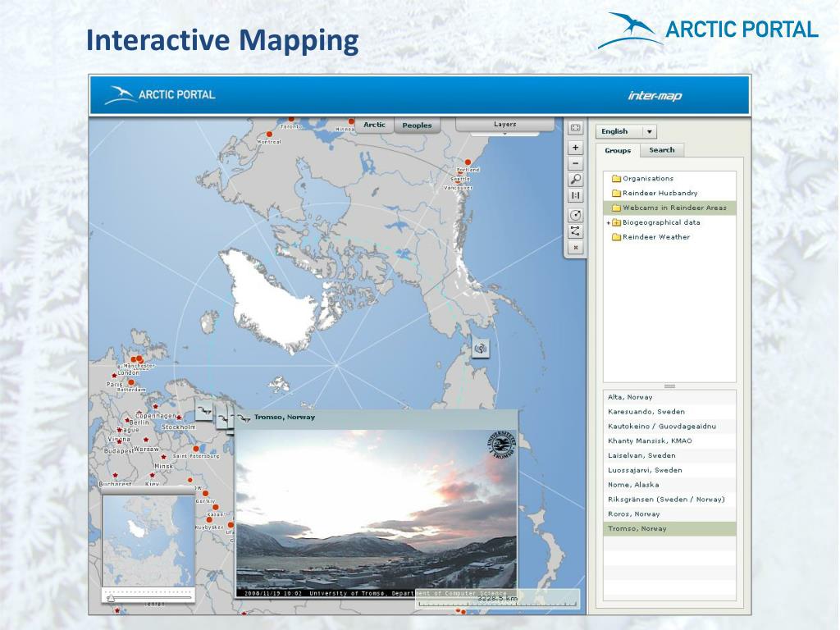Select Laiselvan, Sweden webcam

pyautogui.click(x=669, y=455)
